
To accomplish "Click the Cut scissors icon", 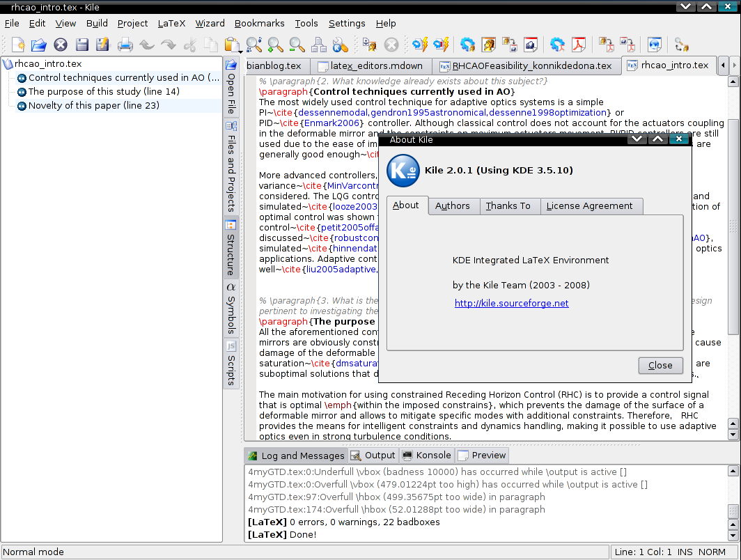I will (190, 45).
